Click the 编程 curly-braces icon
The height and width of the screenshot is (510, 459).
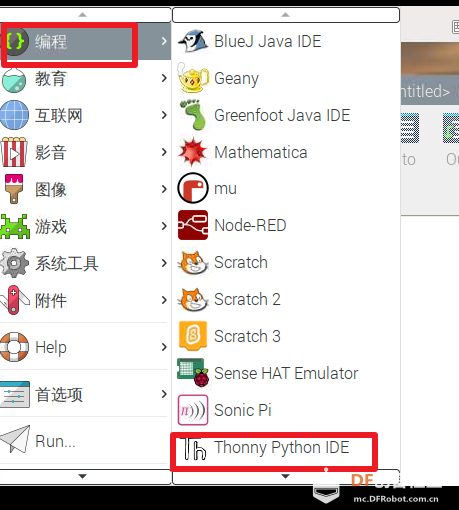pyautogui.click(x=17, y=41)
